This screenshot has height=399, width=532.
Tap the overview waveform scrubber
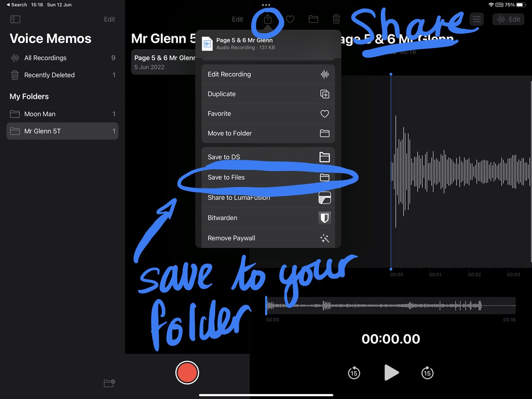391,306
